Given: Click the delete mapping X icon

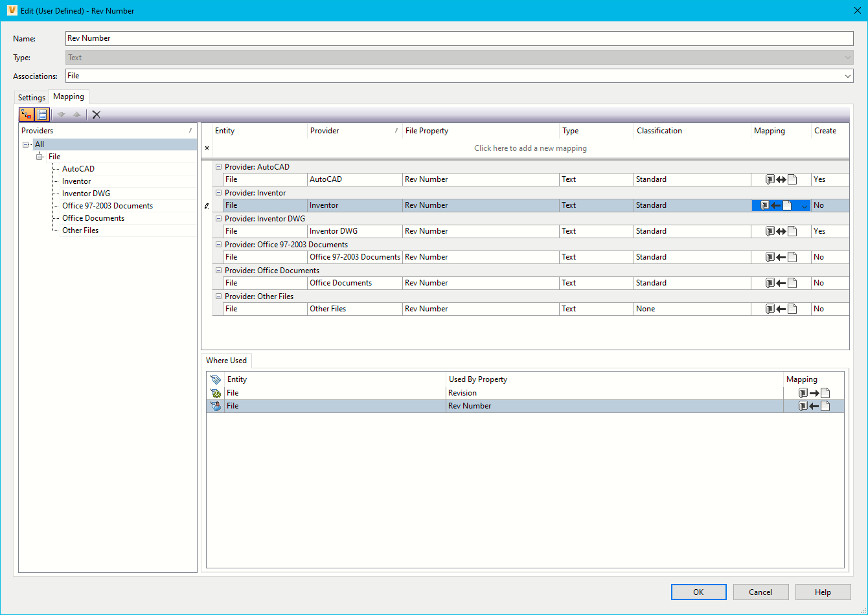Looking at the screenshot, I should [96, 115].
